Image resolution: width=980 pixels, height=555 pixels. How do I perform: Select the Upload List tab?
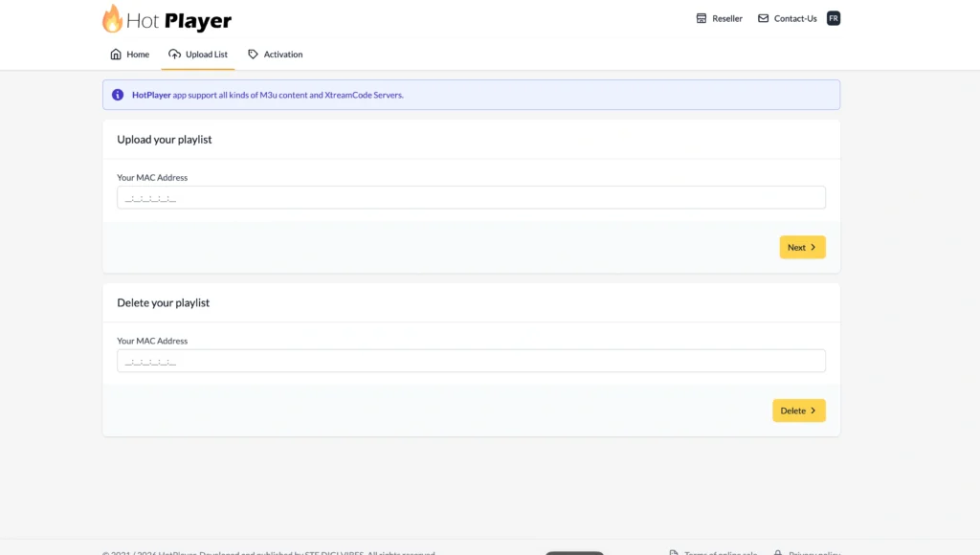pos(197,55)
